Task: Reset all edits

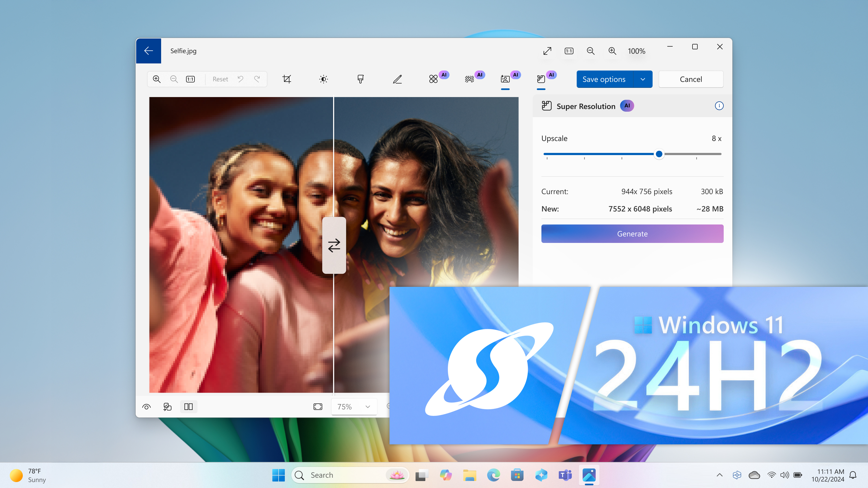Action: pyautogui.click(x=220, y=79)
